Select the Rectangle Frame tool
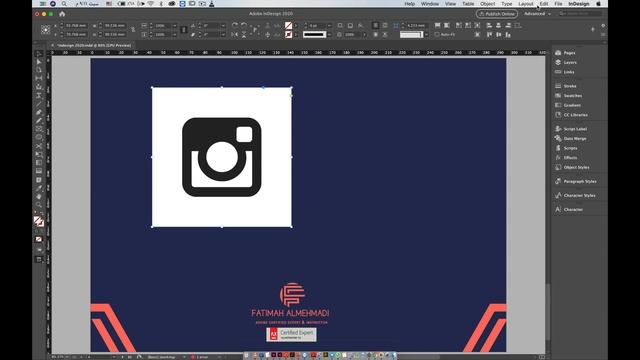The height and width of the screenshot is (360, 640). [39, 129]
